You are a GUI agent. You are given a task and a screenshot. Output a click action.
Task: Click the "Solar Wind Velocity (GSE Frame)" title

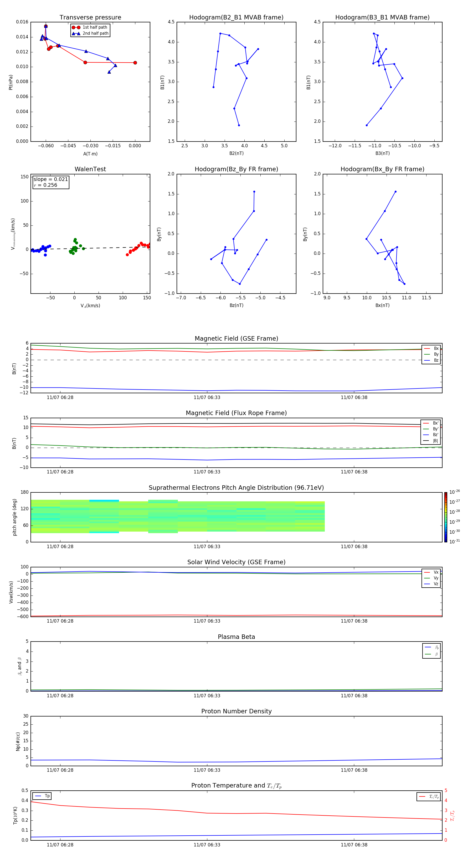pos(236,562)
